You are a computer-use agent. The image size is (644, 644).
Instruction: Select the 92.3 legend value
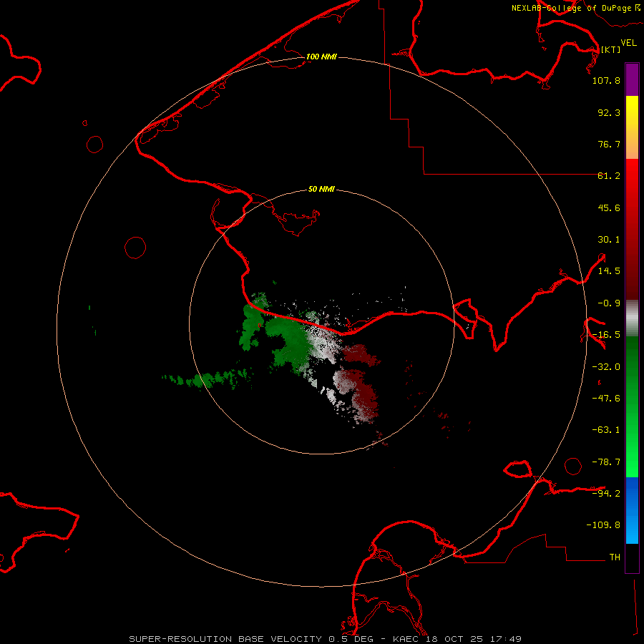609,112
